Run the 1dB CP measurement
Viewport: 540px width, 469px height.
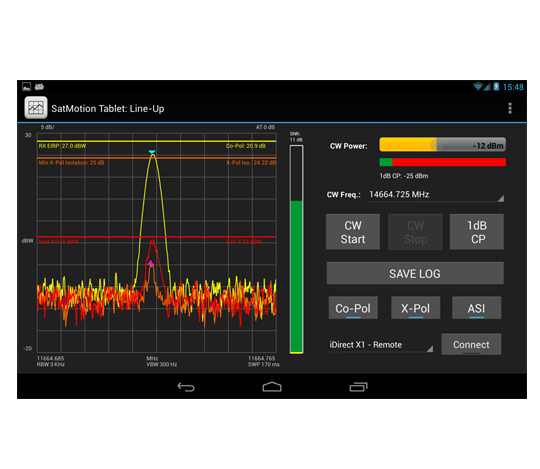[x=477, y=232]
